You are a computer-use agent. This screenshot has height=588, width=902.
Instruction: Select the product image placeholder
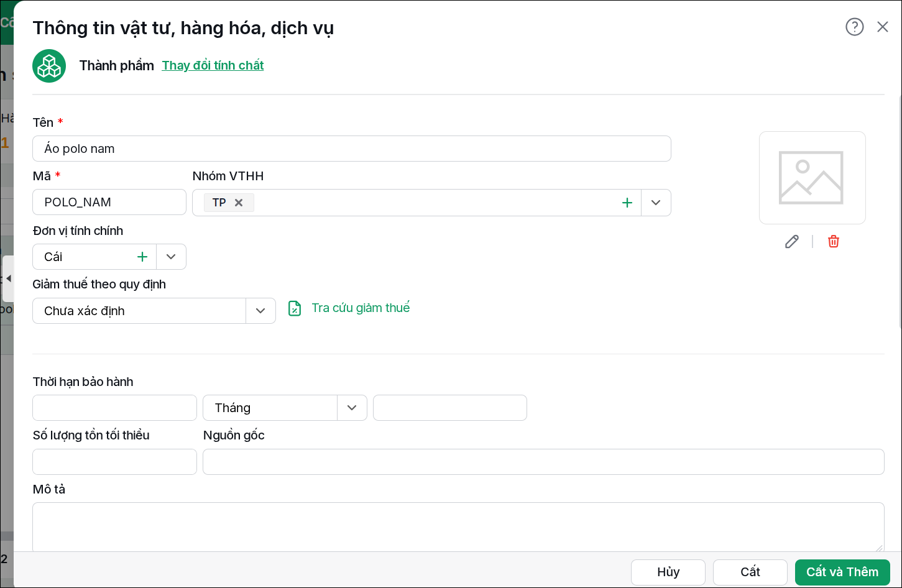coord(812,178)
